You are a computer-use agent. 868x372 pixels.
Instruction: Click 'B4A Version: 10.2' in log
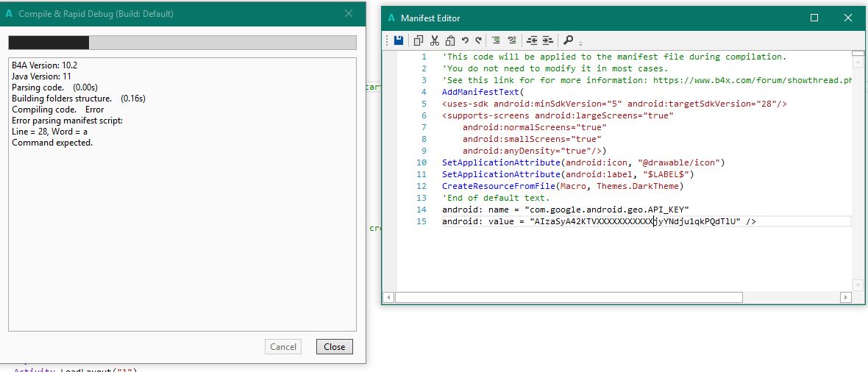coord(44,65)
